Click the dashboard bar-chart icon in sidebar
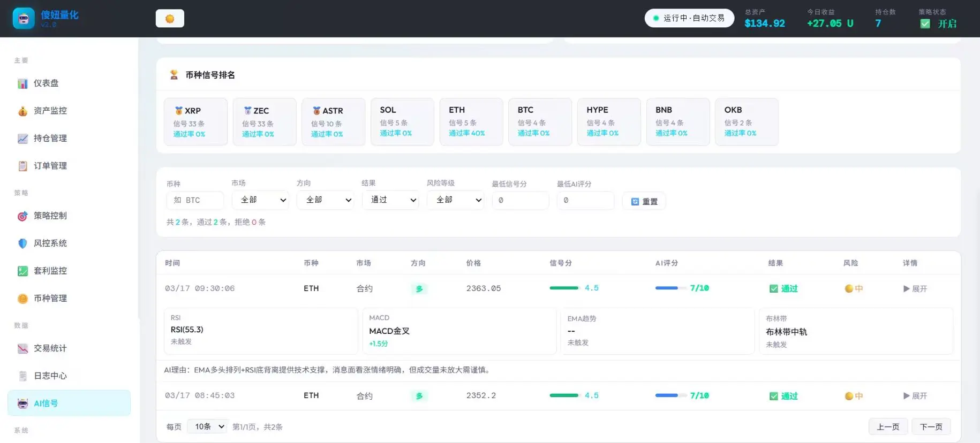This screenshot has width=980, height=443. 22,83
